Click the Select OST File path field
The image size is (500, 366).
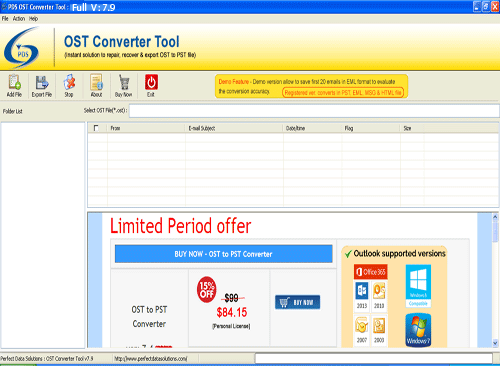(314, 111)
